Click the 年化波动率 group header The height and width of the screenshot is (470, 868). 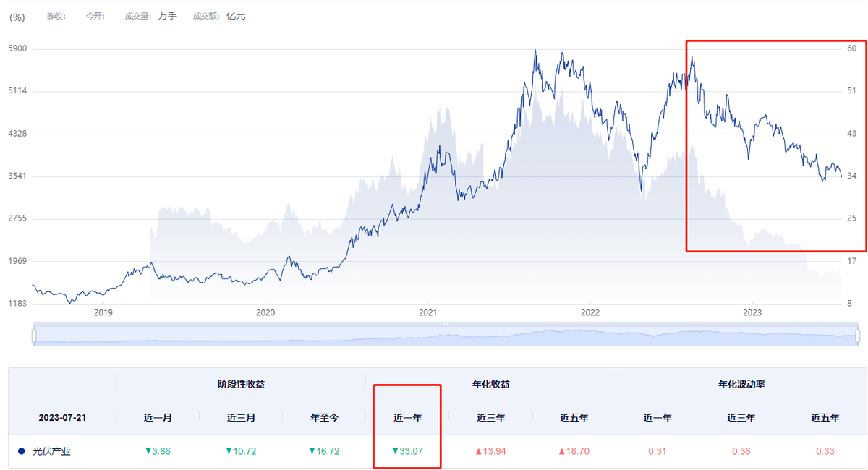[741, 384]
